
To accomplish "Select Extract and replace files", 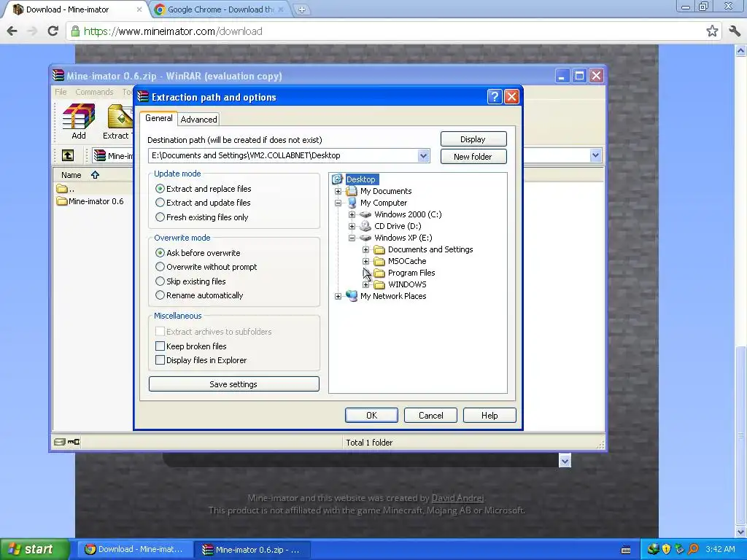I will pyautogui.click(x=204, y=189).
